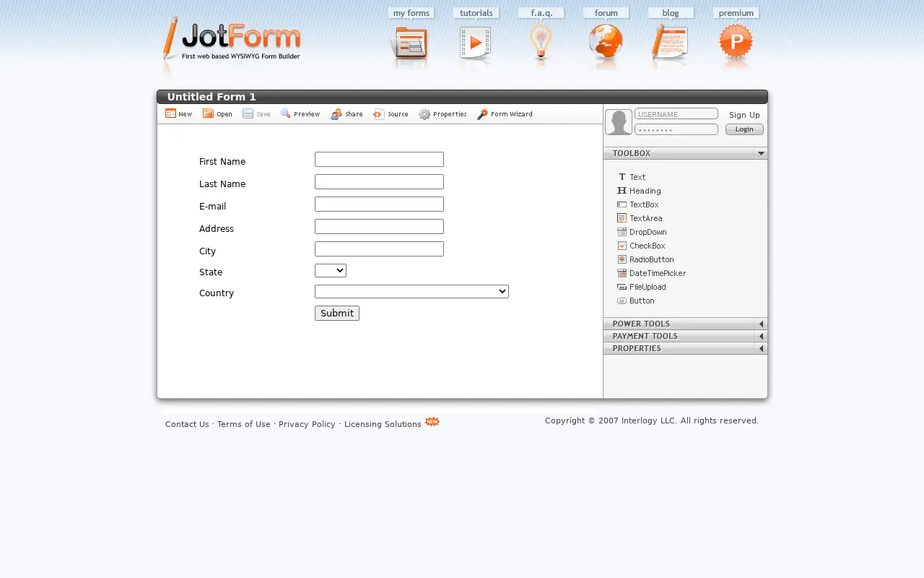View form Source
Viewport: 924px width, 578px height.
[391, 113]
